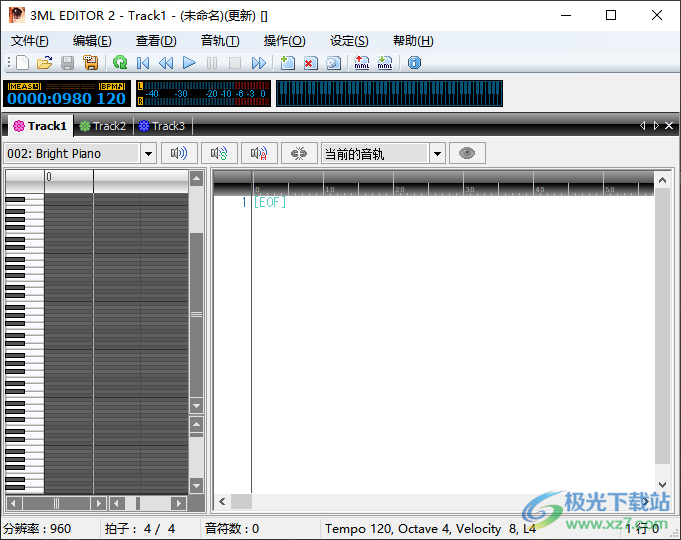The image size is (681, 540).
Task: Switch to the Track1 tab
Action: [40, 126]
